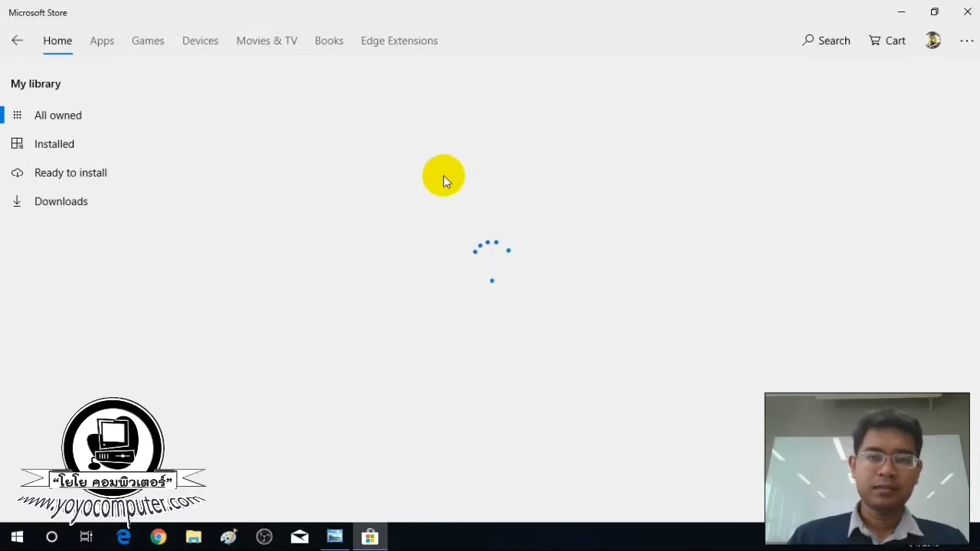
Task: Click the Windows Start button
Action: click(17, 536)
